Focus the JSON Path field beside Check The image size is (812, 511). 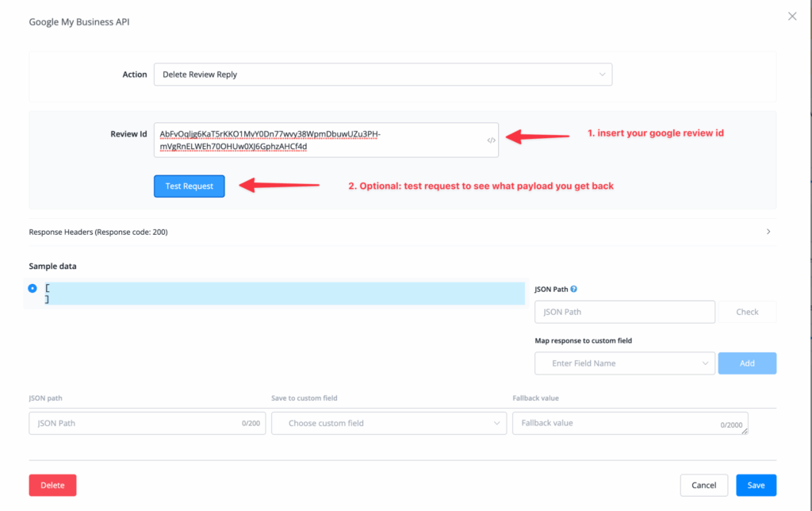click(x=625, y=312)
